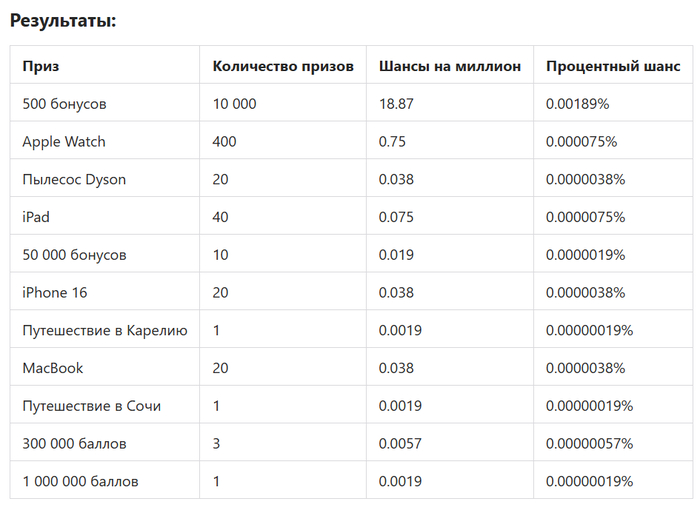Click the "Apple Watch" prize cell
Viewport: 700px width, 510px height.
(64, 142)
